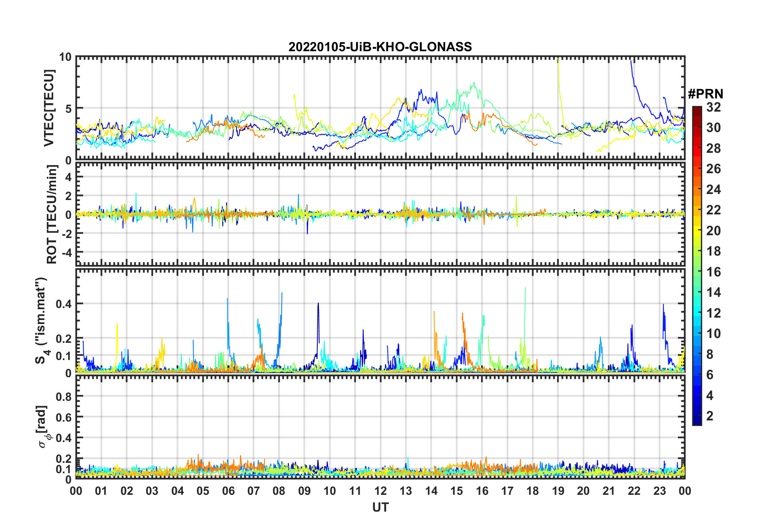Click the S4 ("ism.mat") y-axis label
The width and height of the screenshot is (761, 532).
pos(42,321)
